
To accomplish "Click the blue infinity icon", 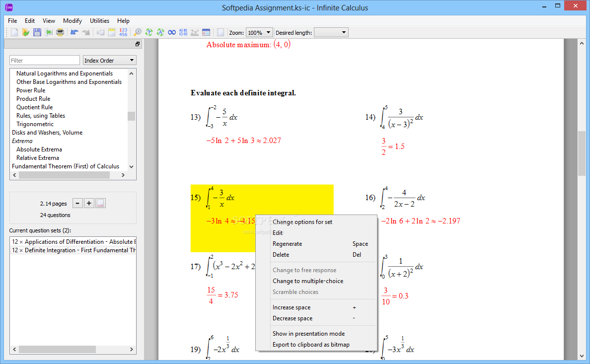I will point(171,32).
